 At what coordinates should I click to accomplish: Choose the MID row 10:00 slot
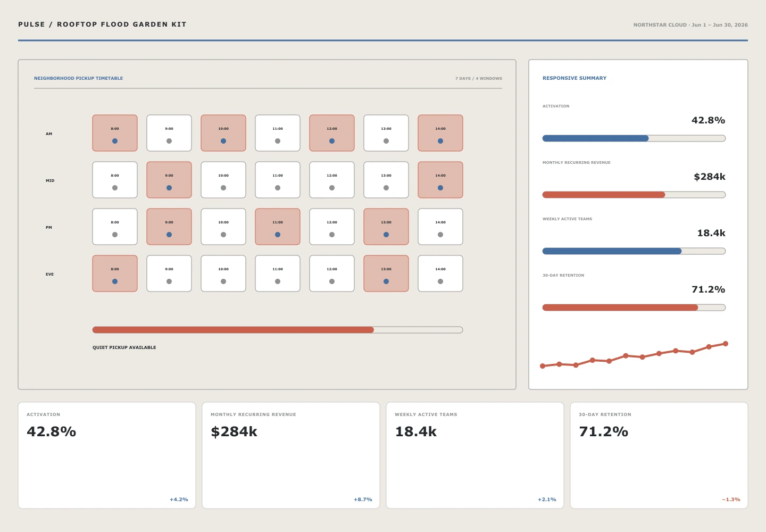coord(223,180)
